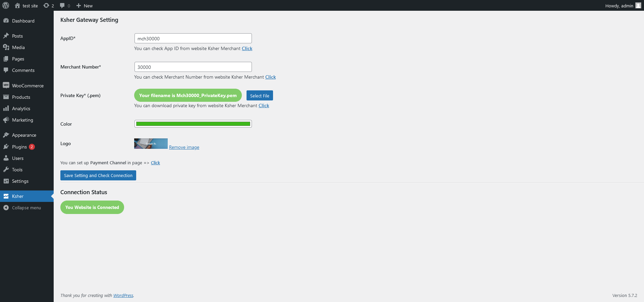
Task: Click the Plugins plug icon
Action: (6, 146)
